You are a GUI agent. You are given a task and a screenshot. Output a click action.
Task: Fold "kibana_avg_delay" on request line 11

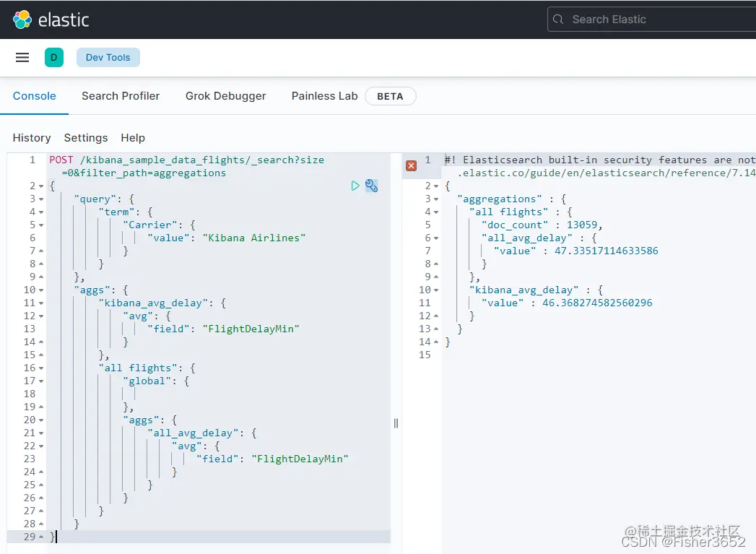(41, 303)
